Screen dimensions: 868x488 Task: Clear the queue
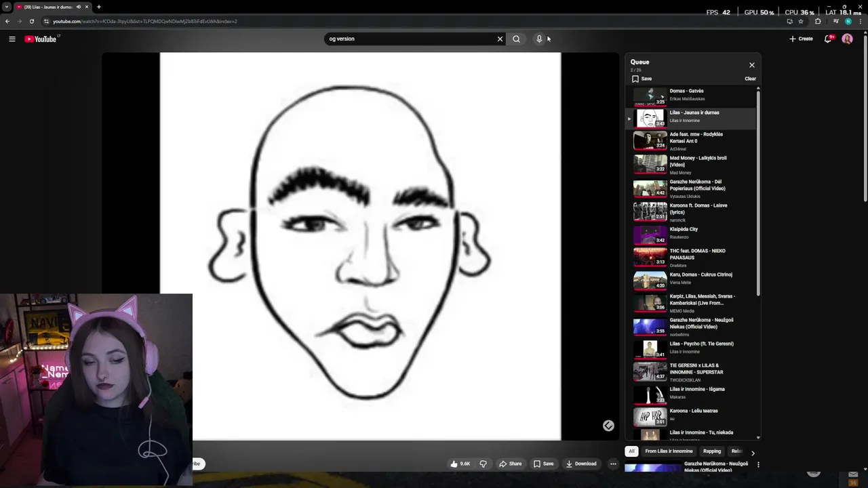(750, 79)
